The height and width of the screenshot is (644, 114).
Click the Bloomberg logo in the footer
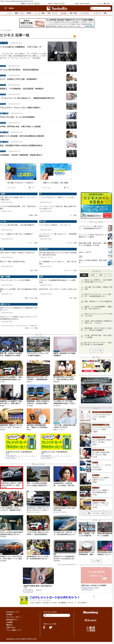(90, 612)
